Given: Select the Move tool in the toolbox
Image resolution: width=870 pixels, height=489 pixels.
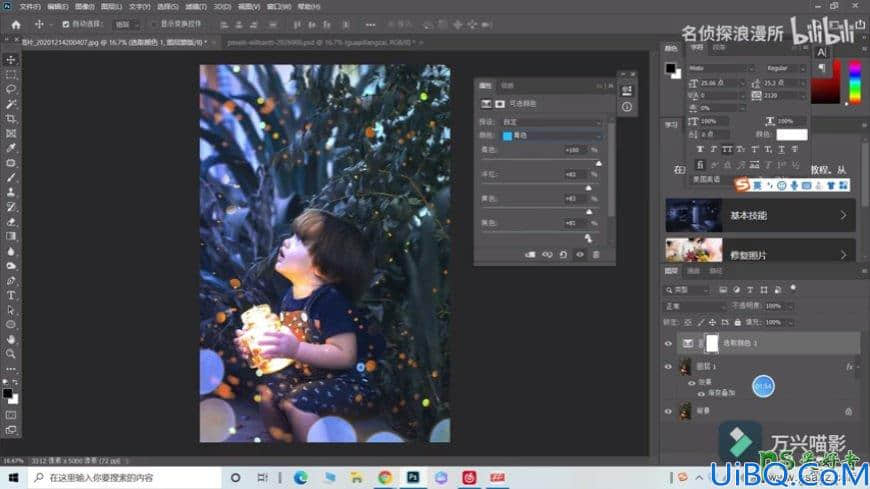Looking at the screenshot, I should [11, 59].
